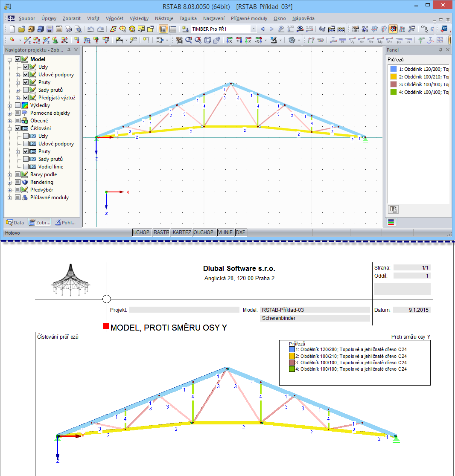455x476 pixels.
Task: Click the Print icon in toolbar
Action: (69, 29)
